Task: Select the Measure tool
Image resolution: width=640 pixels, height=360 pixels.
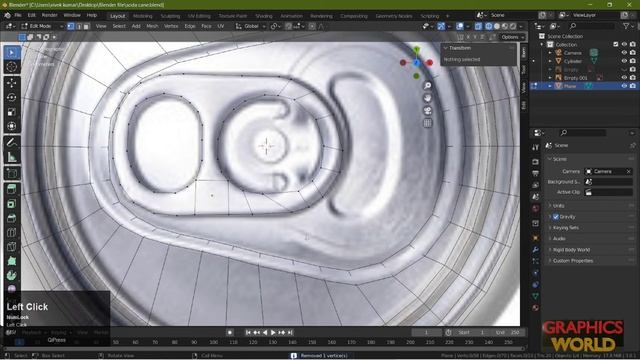Action: [x=11, y=157]
